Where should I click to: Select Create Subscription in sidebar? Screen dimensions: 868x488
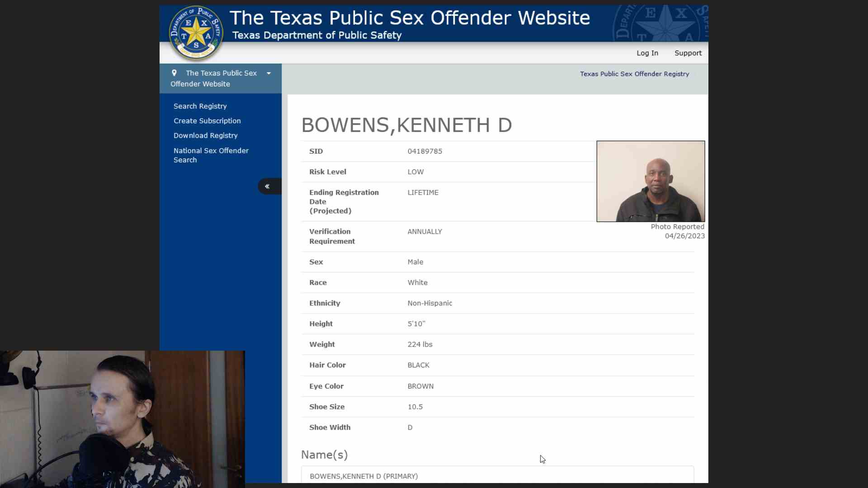tap(207, 121)
